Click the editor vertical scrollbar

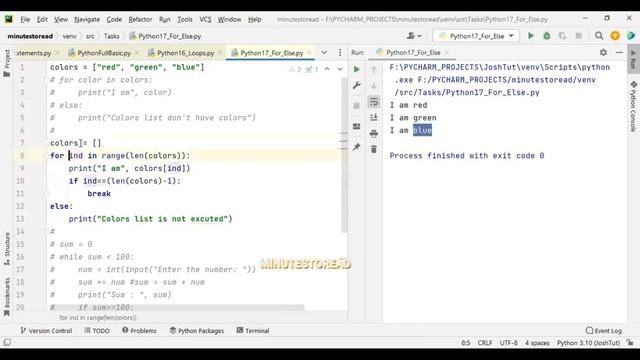[344, 155]
